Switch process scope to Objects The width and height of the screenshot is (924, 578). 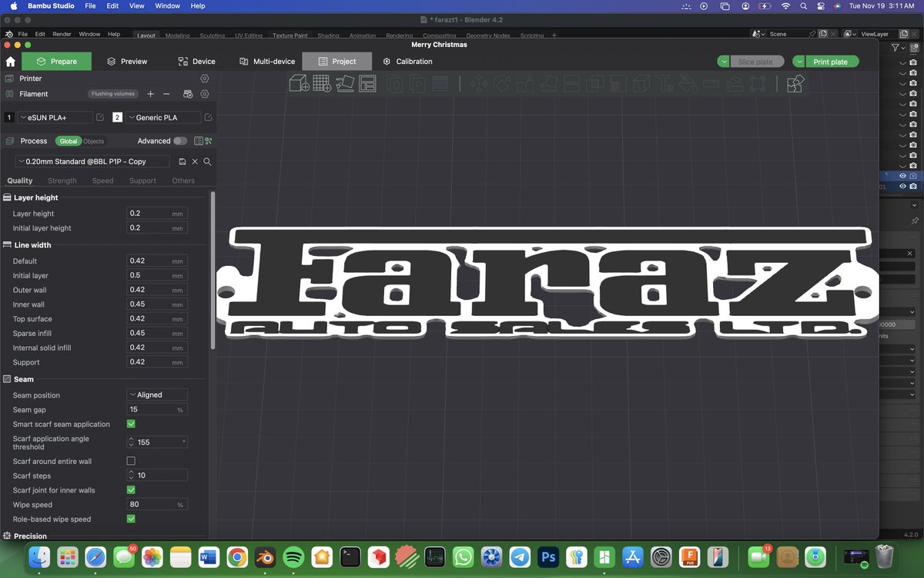pos(94,141)
